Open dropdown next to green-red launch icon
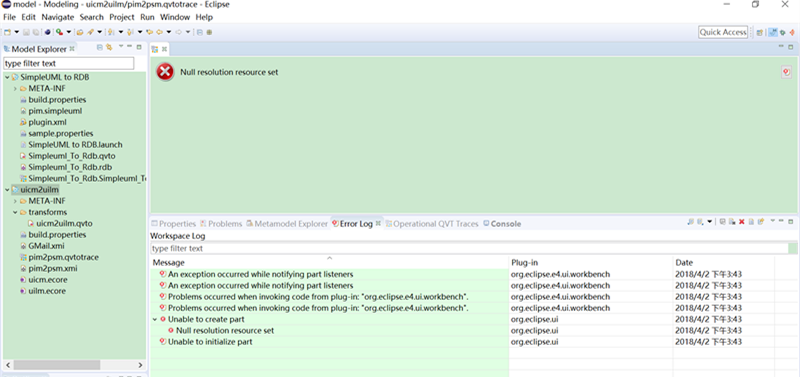800x377 pixels. (68, 32)
